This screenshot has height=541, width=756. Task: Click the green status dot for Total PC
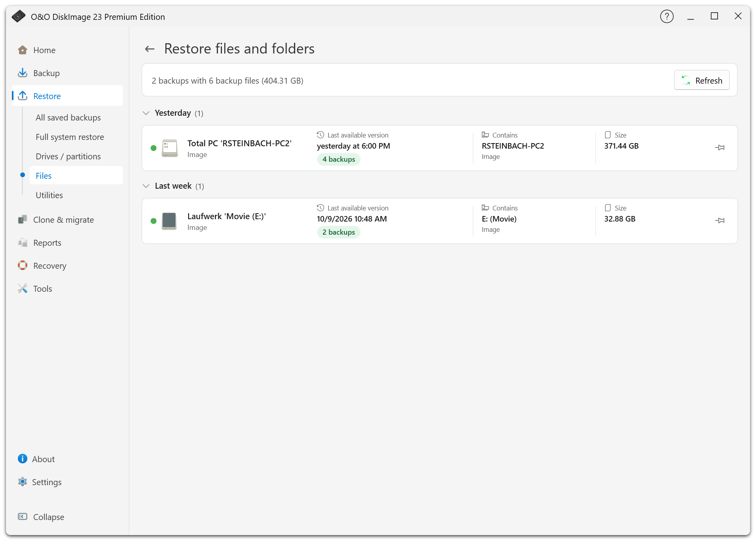pos(154,148)
